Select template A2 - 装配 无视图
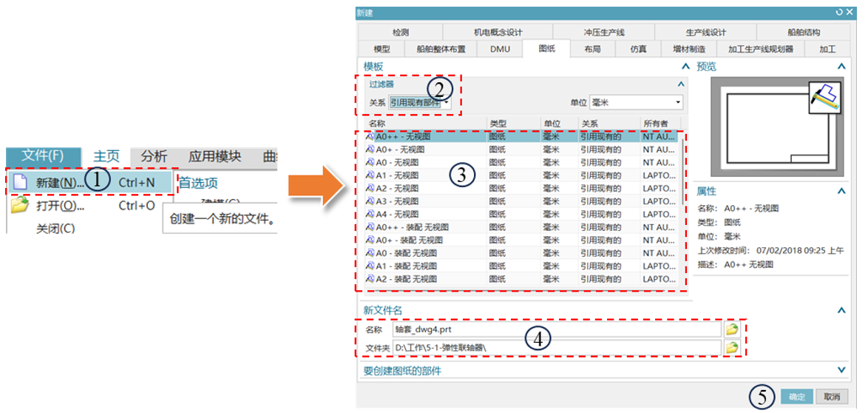The width and height of the screenshot is (868, 413). pyautogui.click(x=521, y=279)
